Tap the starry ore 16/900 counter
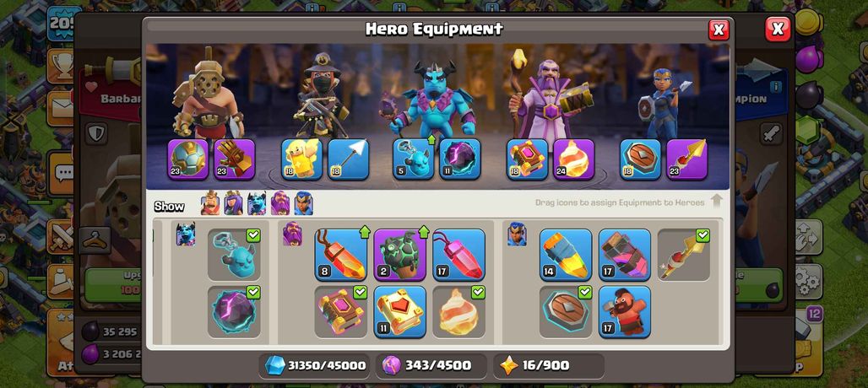 pos(549,365)
